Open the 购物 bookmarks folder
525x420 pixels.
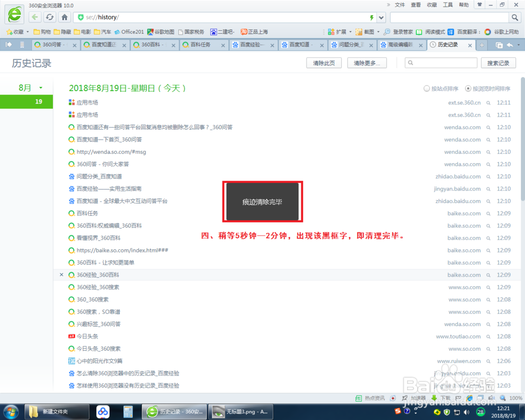click(x=42, y=32)
